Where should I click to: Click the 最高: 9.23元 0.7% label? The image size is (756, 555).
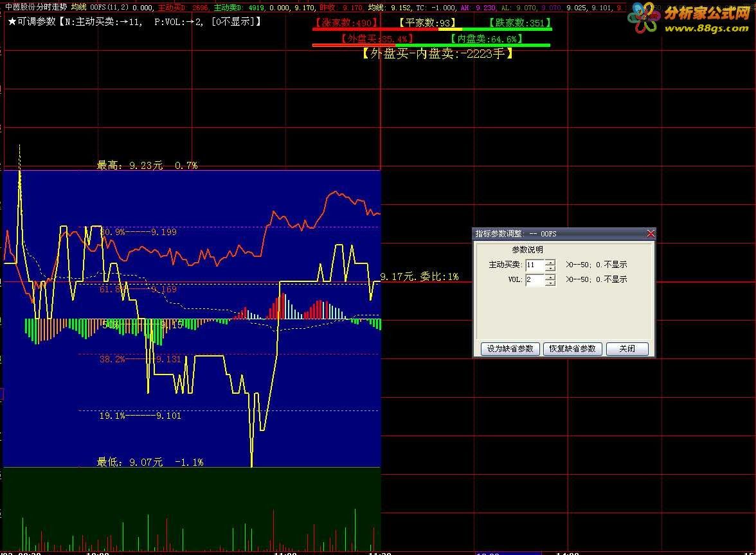tap(147, 165)
